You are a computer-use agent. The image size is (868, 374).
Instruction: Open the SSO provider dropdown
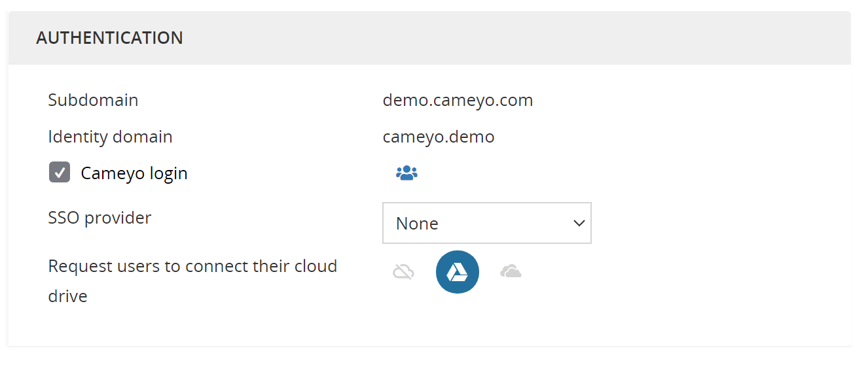[487, 223]
